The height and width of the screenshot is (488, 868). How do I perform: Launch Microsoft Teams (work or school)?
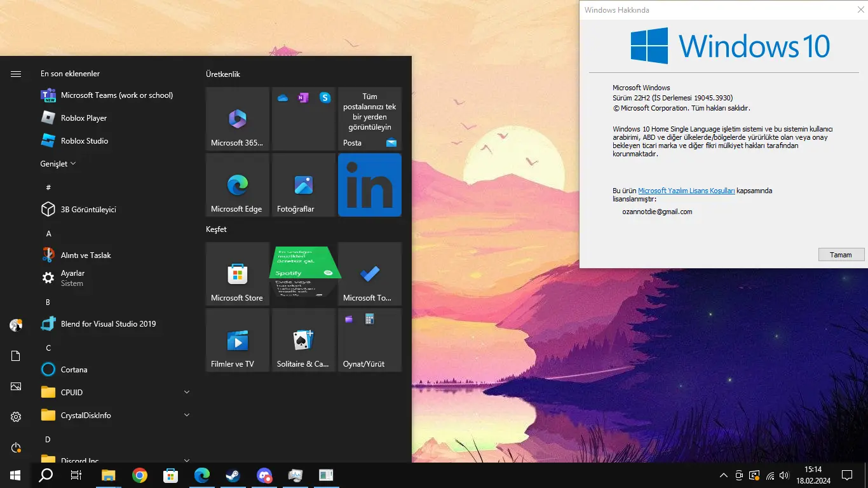pos(116,95)
